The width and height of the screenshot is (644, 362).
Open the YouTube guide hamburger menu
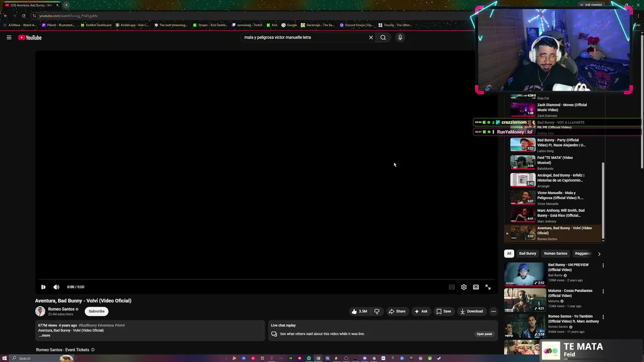(9, 37)
